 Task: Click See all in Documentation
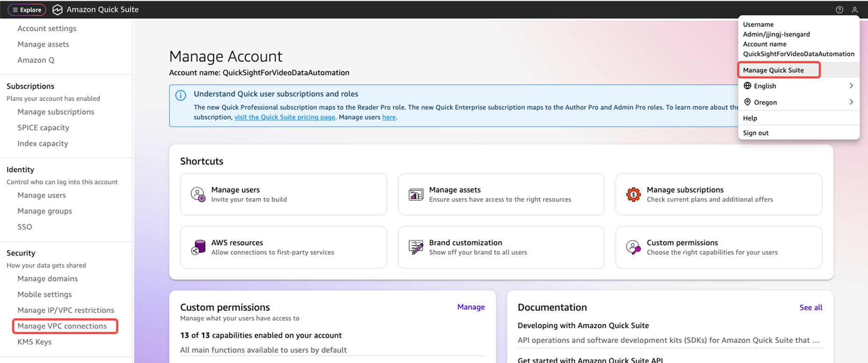[x=811, y=307]
